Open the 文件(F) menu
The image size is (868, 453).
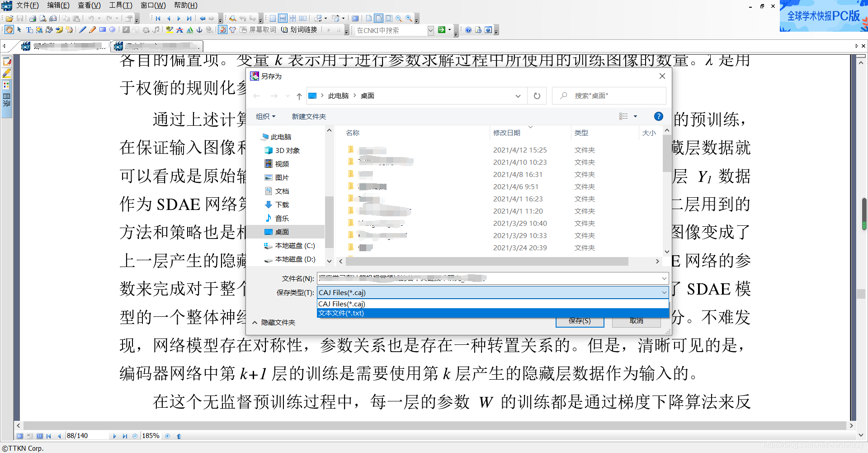tap(28, 5)
